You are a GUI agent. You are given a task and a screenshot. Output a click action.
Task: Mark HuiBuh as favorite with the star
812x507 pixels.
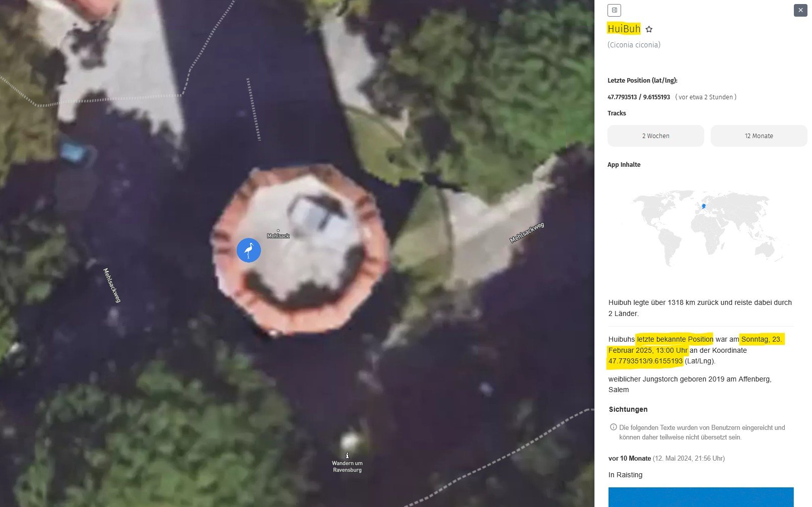coord(649,29)
